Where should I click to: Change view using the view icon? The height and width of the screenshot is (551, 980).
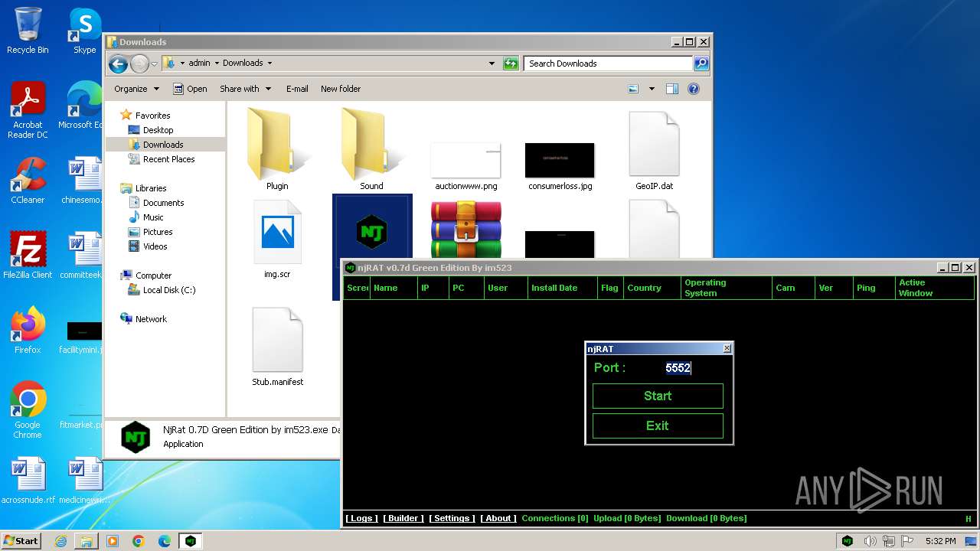[633, 89]
